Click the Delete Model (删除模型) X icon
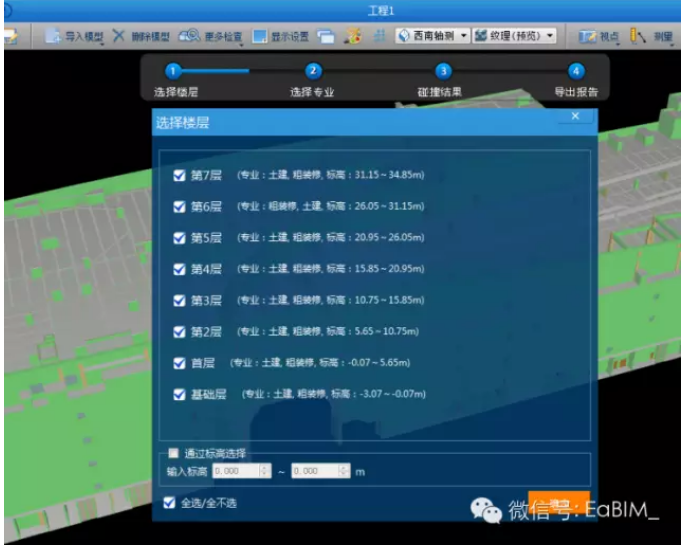The height and width of the screenshot is (548, 686). tap(119, 35)
